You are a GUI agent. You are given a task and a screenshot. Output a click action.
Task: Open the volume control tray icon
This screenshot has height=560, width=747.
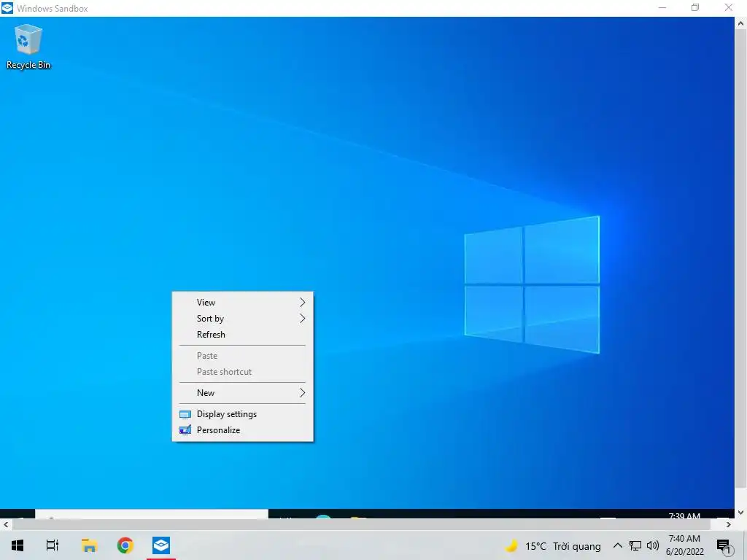pyautogui.click(x=653, y=545)
